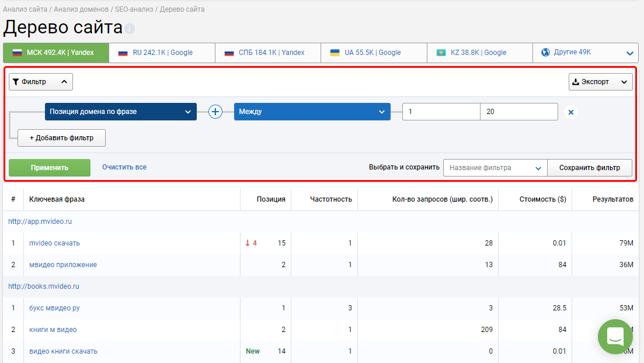644x363 pixels.
Task: Click the download icon on Экспорт button
Action: click(x=576, y=82)
